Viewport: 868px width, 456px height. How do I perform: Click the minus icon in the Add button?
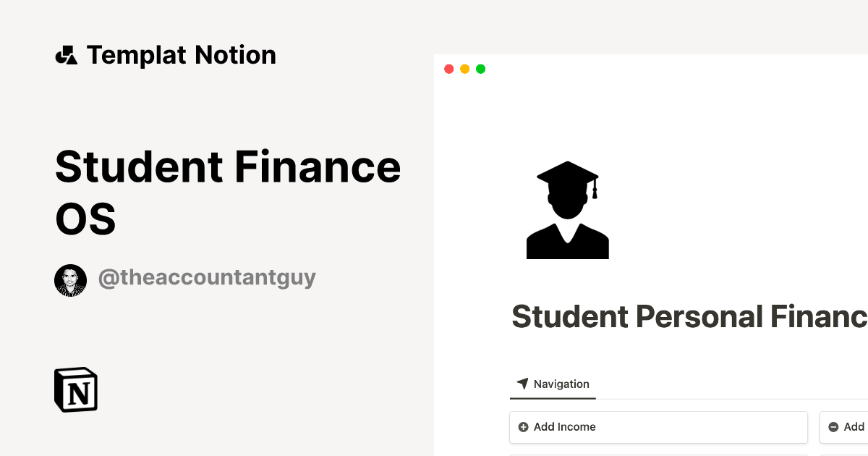point(833,427)
